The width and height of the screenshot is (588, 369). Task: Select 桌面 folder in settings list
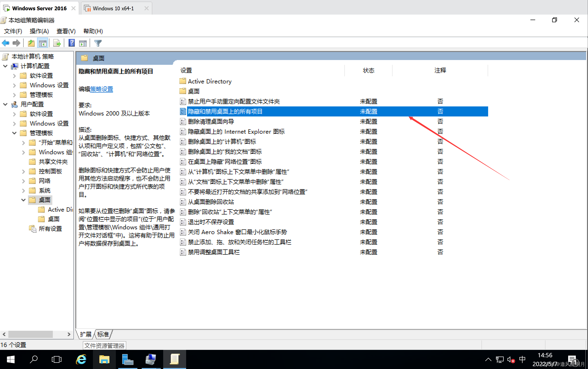click(190, 91)
